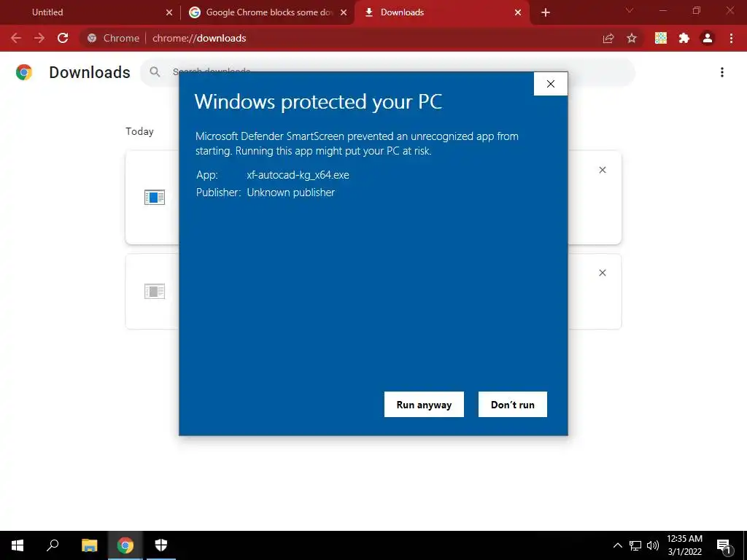Viewport: 747px width, 560px height.
Task: Open Windows taskbar search
Action: [53, 545]
